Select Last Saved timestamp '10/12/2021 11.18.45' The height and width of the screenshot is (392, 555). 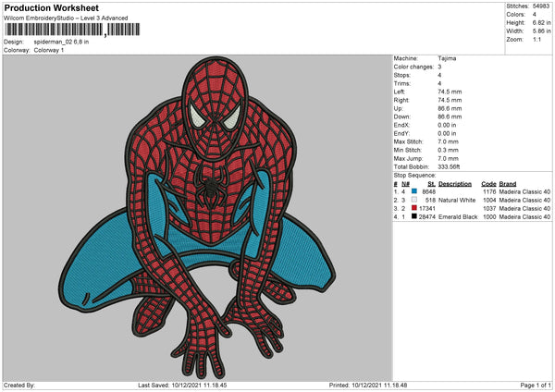point(199,385)
